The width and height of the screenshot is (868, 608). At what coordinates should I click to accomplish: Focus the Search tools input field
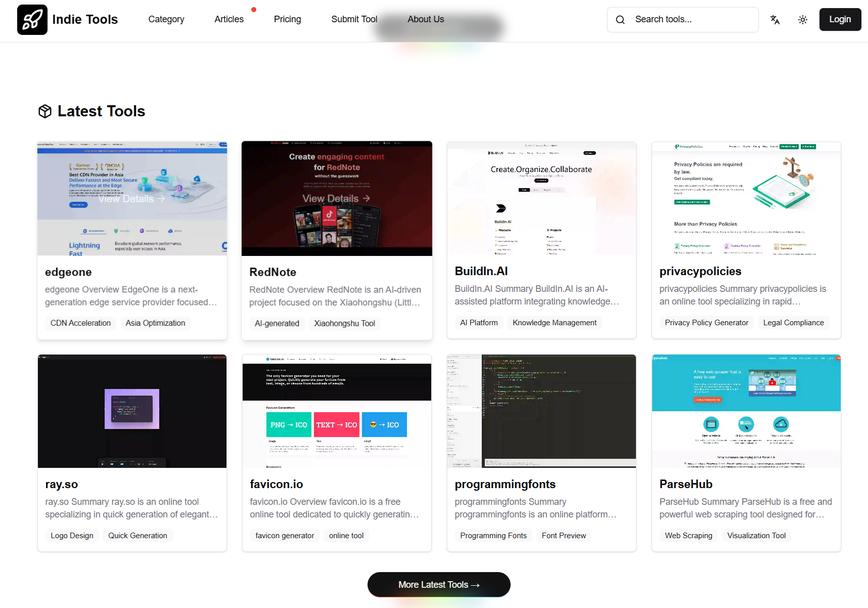point(683,20)
